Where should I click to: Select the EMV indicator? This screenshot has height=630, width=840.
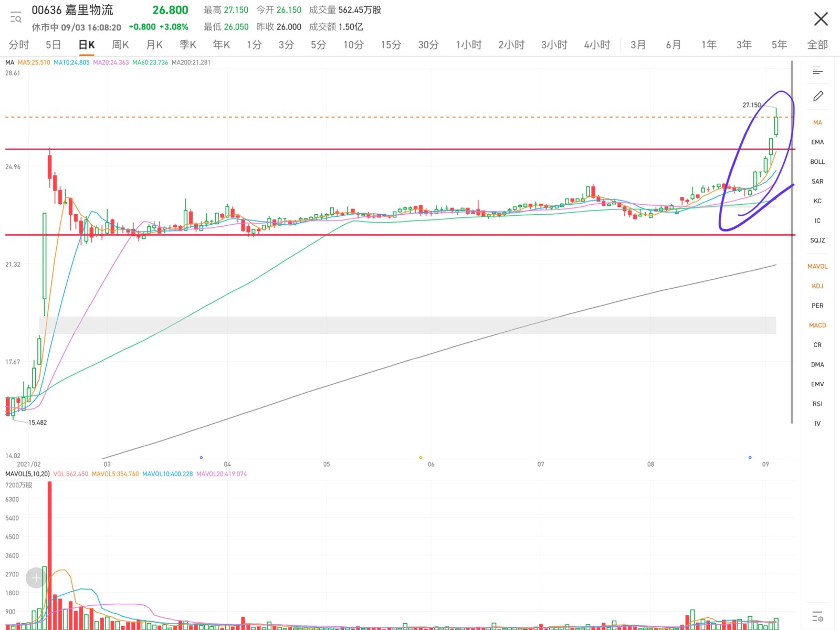click(x=817, y=384)
